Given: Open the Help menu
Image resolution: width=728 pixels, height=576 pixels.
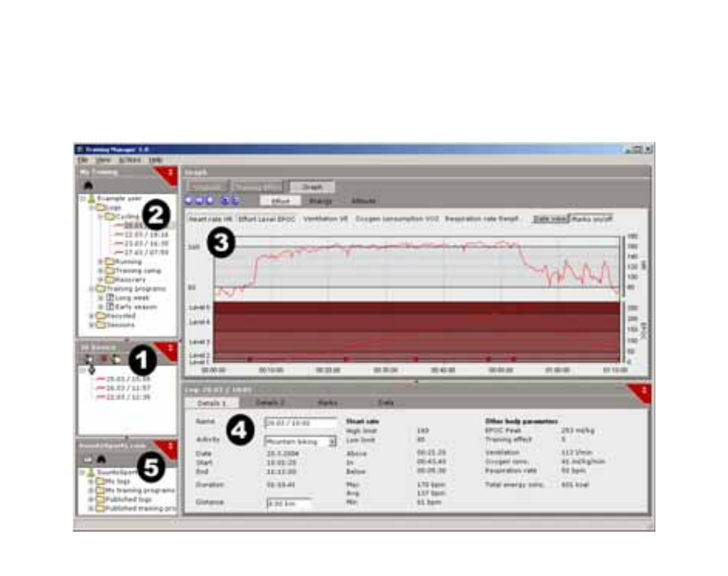Looking at the screenshot, I should pyautogui.click(x=156, y=159).
